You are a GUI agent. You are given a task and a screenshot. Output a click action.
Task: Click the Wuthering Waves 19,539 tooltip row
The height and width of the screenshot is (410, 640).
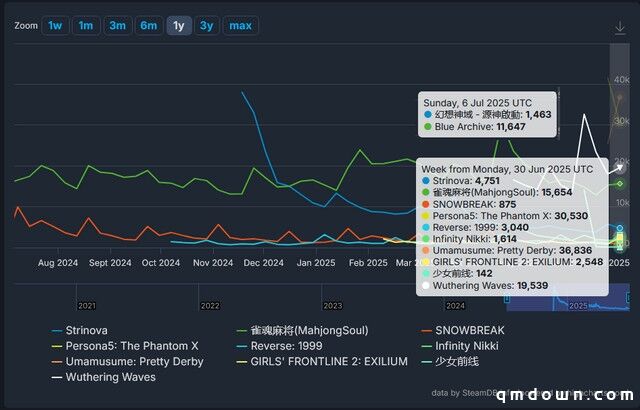coord(485,286)
